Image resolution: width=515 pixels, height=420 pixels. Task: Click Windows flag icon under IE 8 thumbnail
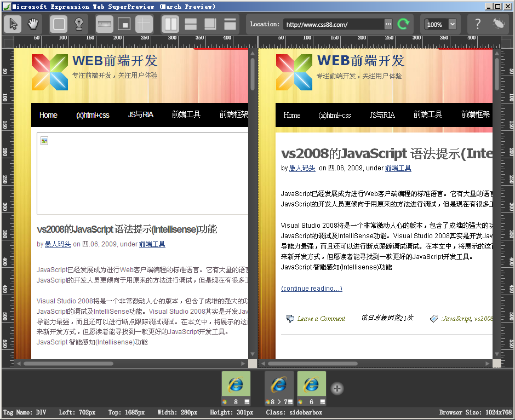[x=225, y=401]
